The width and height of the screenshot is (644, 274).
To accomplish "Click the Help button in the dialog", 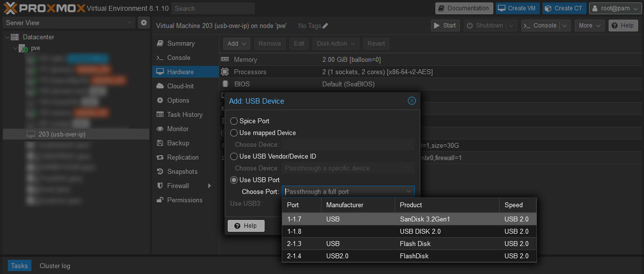I will pos(246,225).
